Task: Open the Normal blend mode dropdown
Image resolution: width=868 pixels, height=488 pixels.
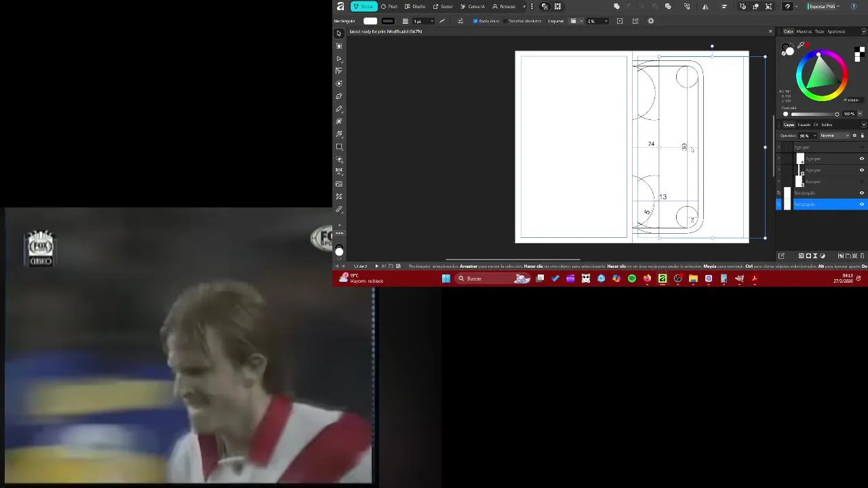Action: tap(833, 136)
